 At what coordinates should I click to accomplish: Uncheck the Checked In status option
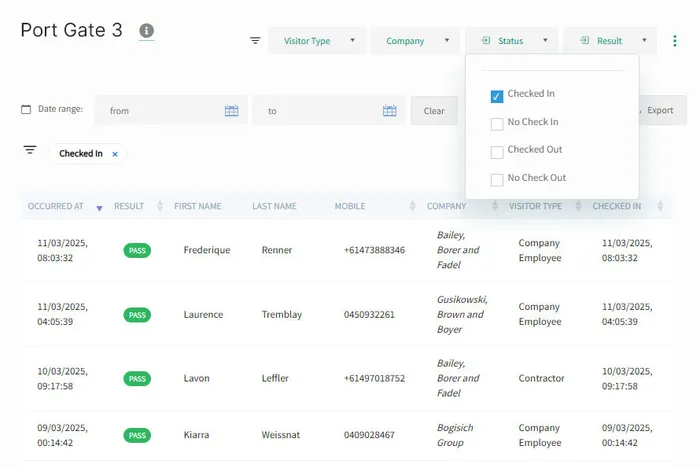[497, 96]
